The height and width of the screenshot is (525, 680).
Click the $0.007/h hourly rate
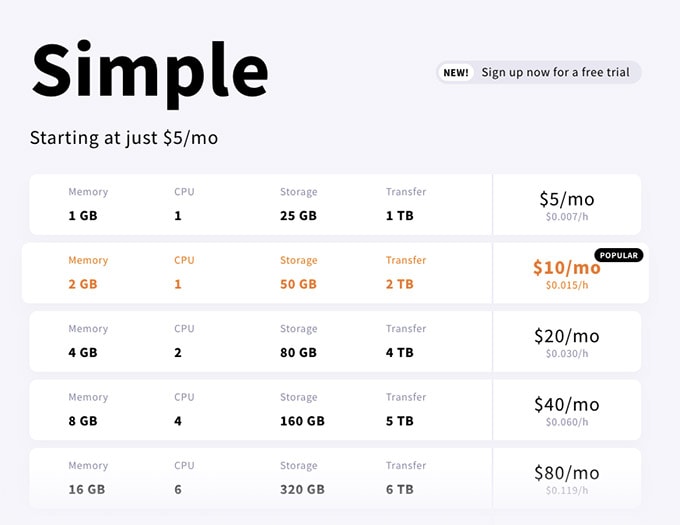pos(567,217)
